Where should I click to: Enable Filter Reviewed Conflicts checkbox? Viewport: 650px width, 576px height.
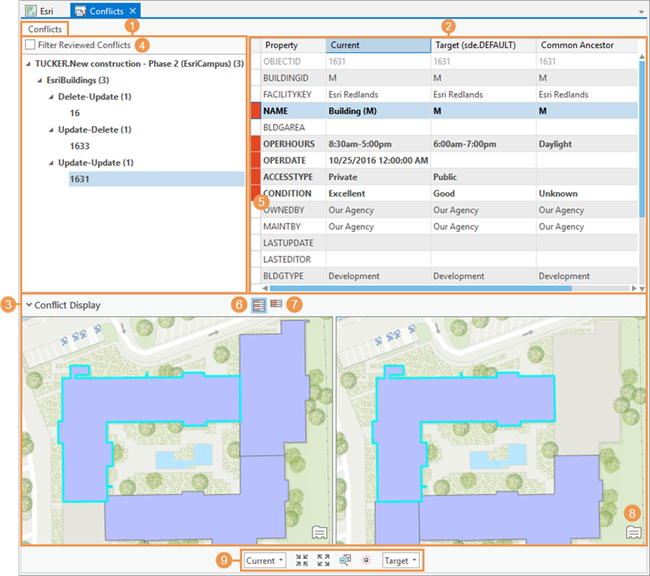click(x=31, y=46)
